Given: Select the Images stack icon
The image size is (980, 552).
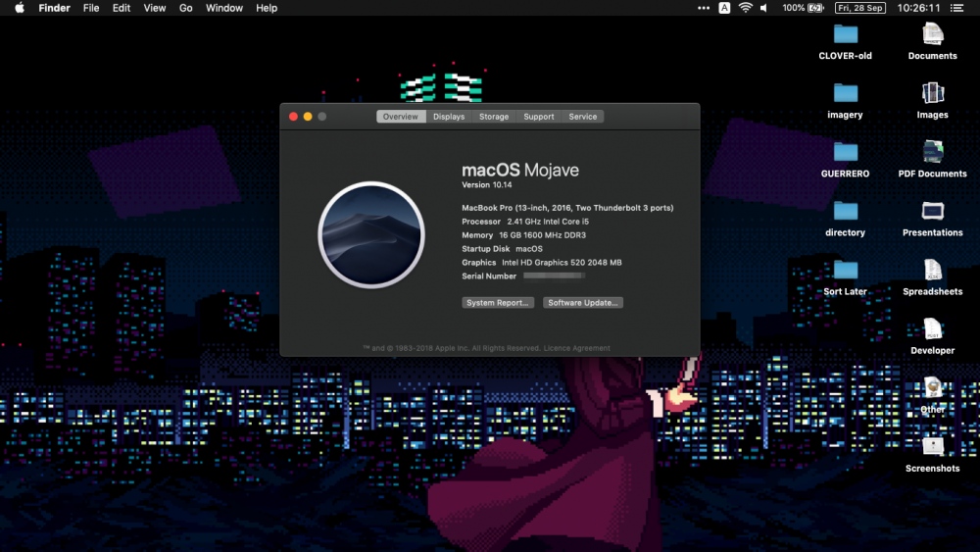Looking at the screenshot, I should point(932,93).
